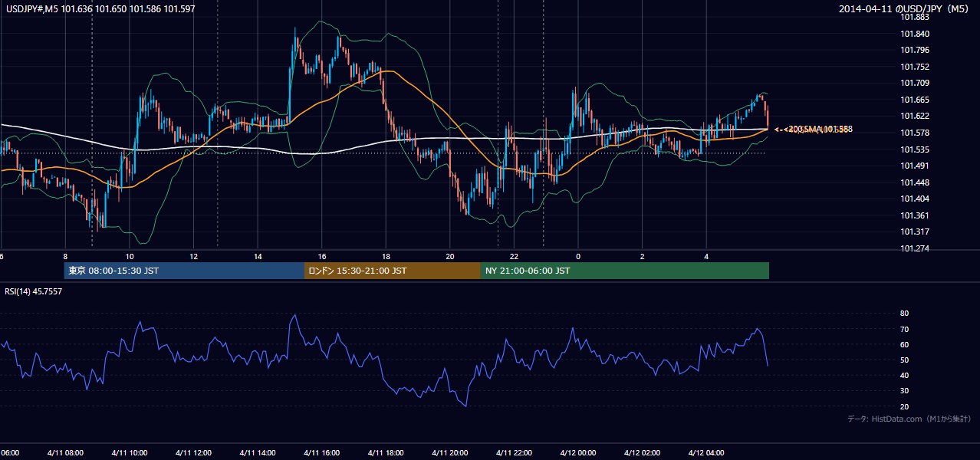Select the 東京 08:00-15:30 JST session bar

(x=184, y=271)
